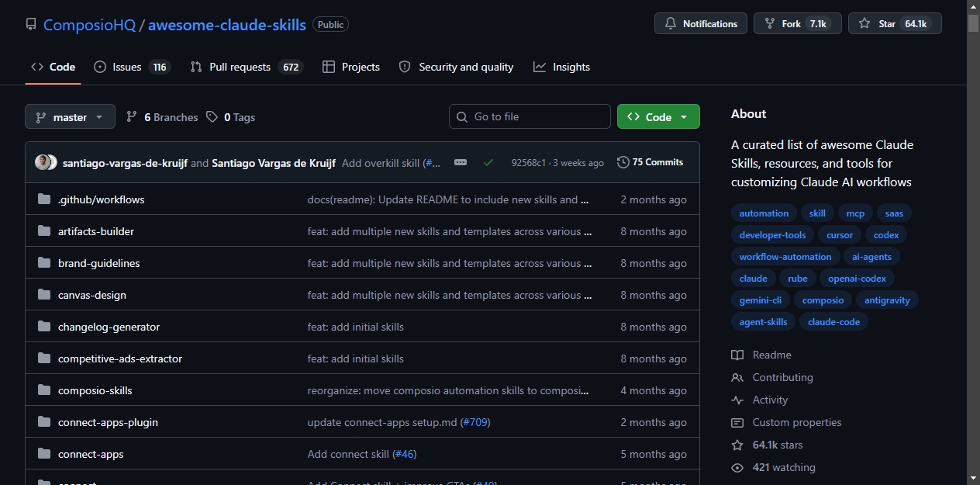The height and width of the screenshot is (485, 980).
Task: Select the mcp topic tag
Action: click(855, 213)
